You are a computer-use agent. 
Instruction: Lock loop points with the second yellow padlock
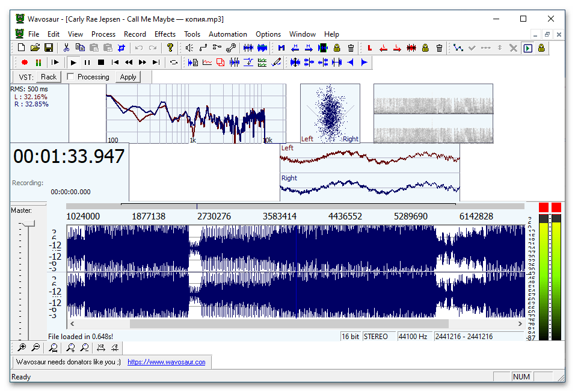click(x=425, y=47)
